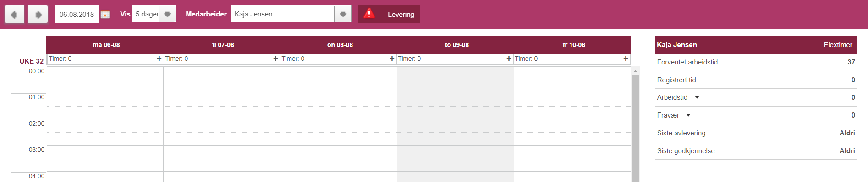Open the calendar date picker icon
This screenshot has width=868, height=182.
(105, 15)
